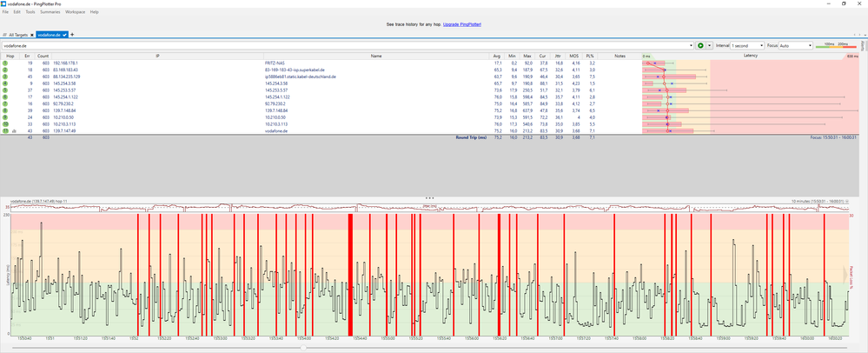Viewport: 868px width, 353px height.
Task: Click the MOS column header
Action: pyautogui.click(x=575, y=56)
